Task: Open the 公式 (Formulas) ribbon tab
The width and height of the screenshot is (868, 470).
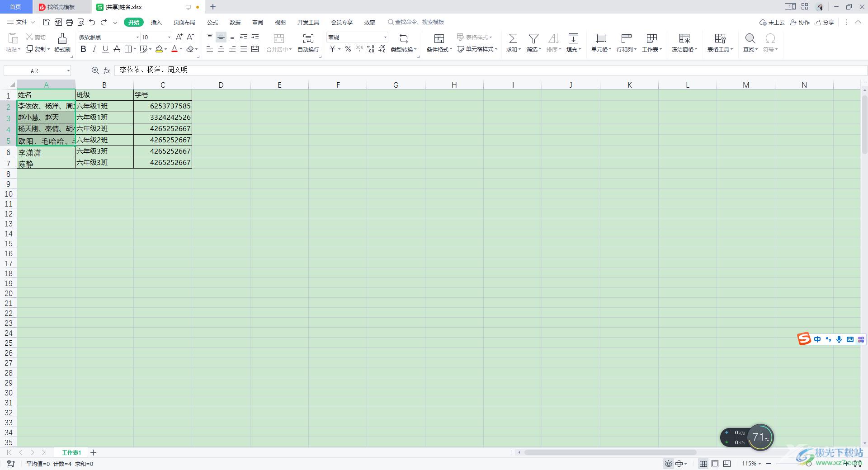Action: coord(212,22)
